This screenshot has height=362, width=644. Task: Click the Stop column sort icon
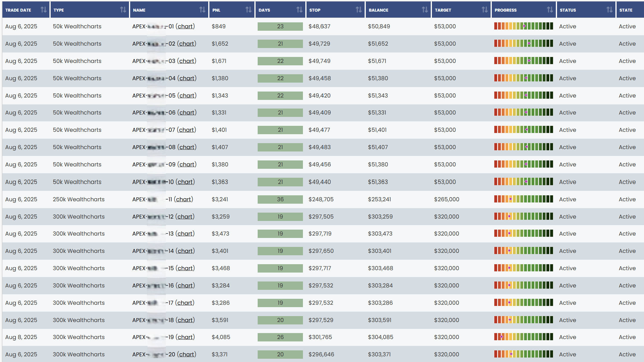click(x=359, y=10)
